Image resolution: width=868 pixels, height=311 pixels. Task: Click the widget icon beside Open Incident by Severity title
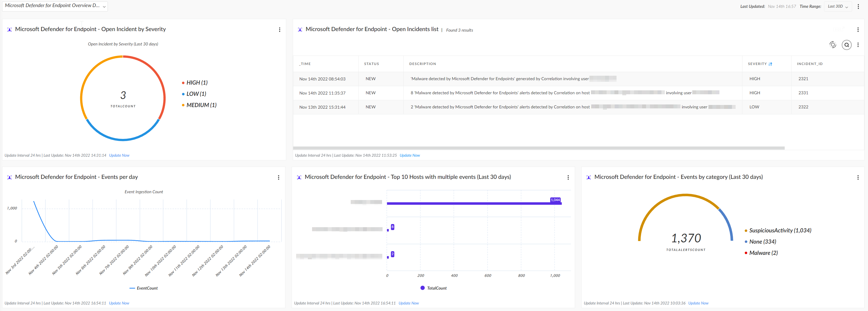[x=9, y=30]
